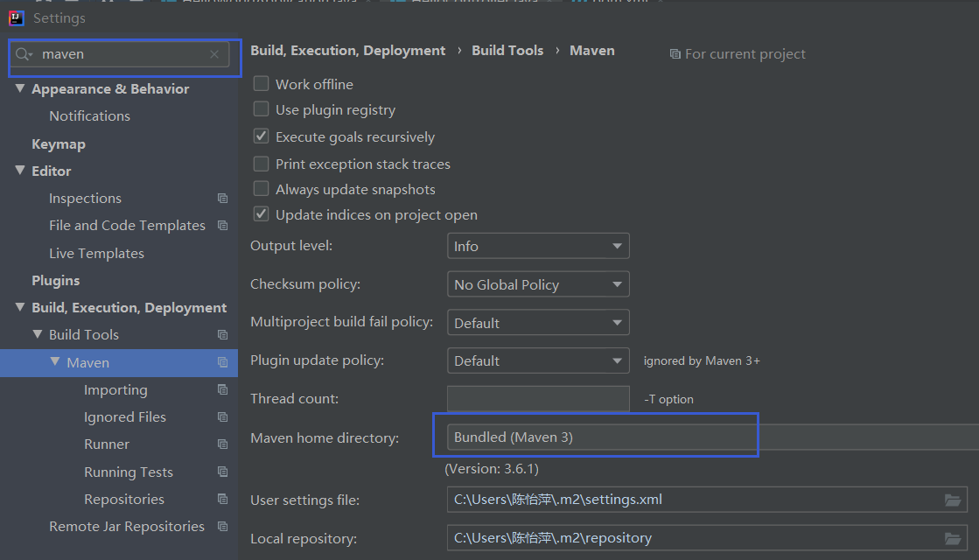Browse folder for Local repository
This screenshot has height=560, width=979.
952,538
